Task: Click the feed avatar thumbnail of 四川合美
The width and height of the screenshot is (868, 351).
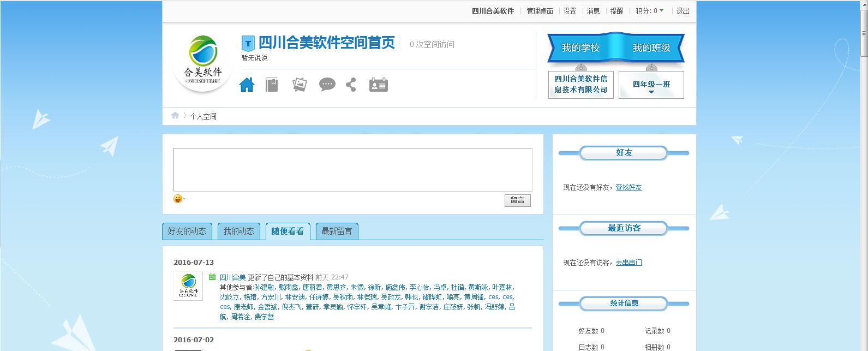Action: [188, 286]
